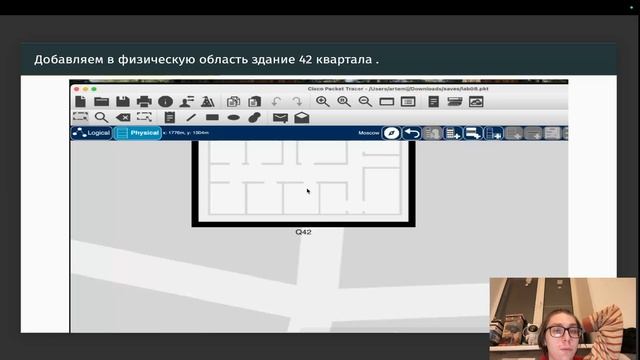This screenshot has width=640, height=360.
Task: Click the Create New City button
Action: click(431, 133)
